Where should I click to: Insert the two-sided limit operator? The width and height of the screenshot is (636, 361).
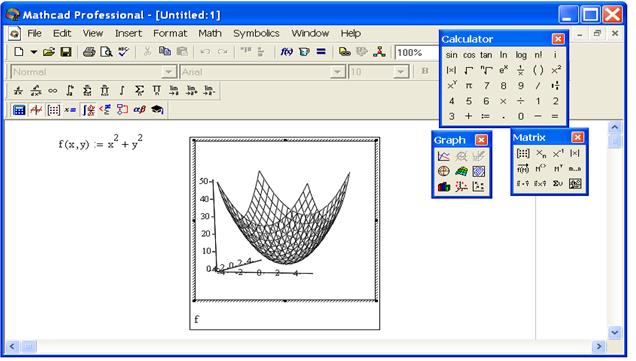click(174, 90)
